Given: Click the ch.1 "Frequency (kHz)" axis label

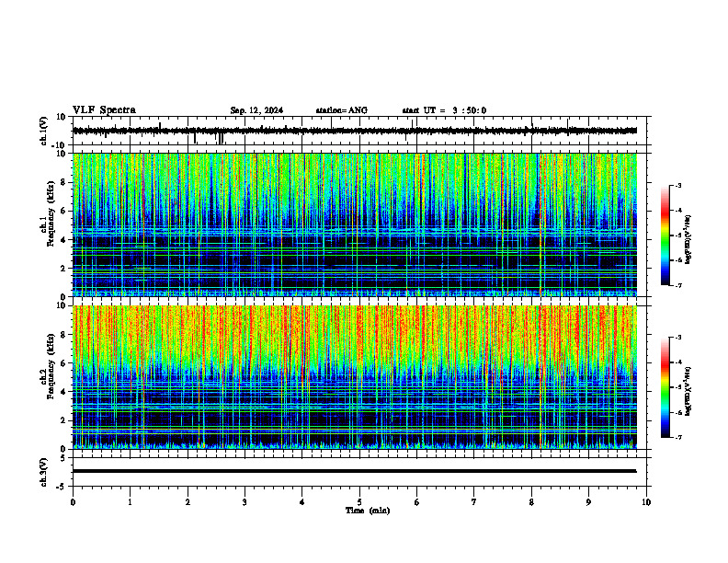Looking at the screenshot, I should coord(51,213).
